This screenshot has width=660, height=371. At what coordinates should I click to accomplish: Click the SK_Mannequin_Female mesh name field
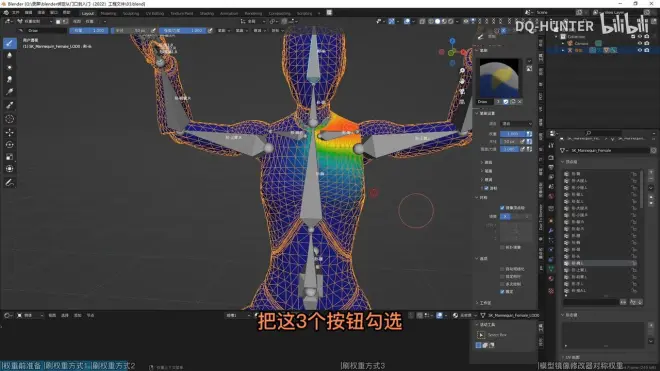click(609, 150)
